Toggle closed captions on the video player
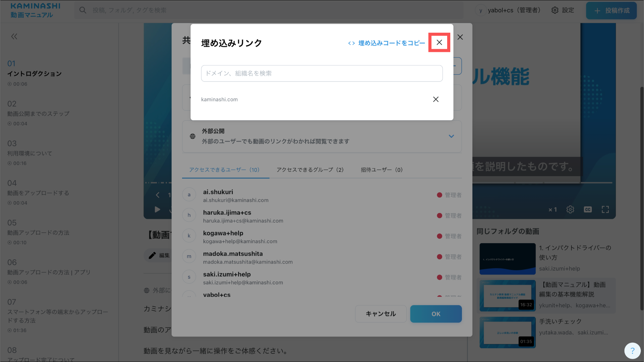The width and height of the screenshot is (644, 362). 587,209
